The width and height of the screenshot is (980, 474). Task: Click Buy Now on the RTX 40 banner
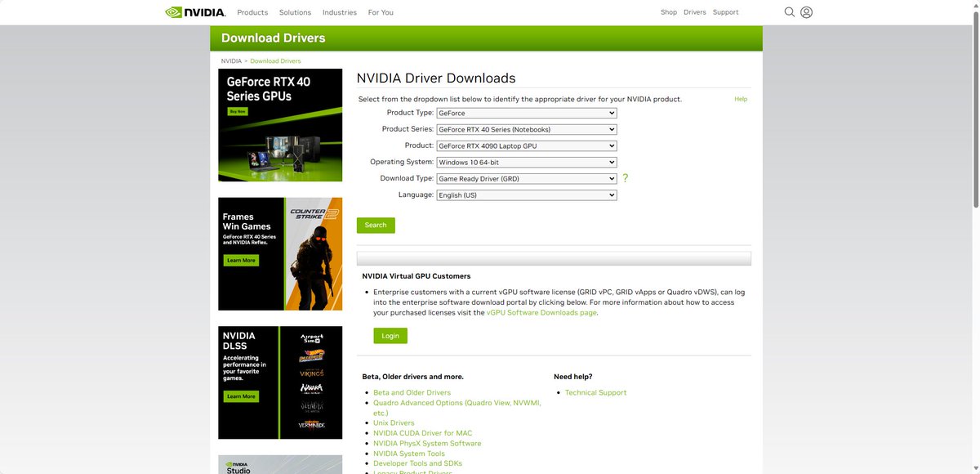(237, 111)
